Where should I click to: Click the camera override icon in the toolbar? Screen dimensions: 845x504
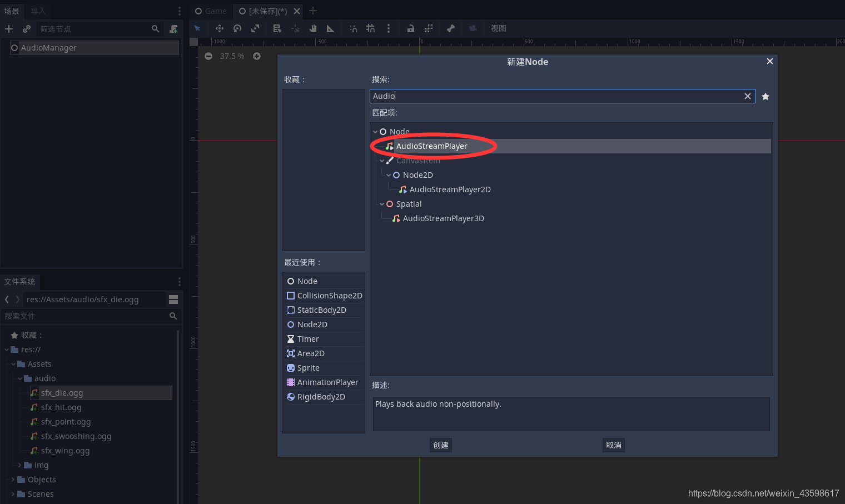tap(473, 28)
